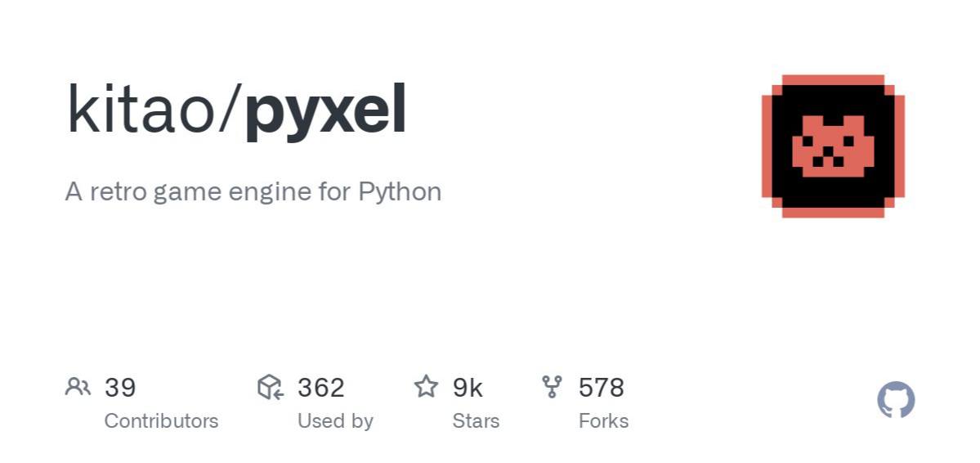The height and width of the screenshot is (463, 980).
Task: Click the GitHub Octocat logo
Action: click(x=896, y=400)
